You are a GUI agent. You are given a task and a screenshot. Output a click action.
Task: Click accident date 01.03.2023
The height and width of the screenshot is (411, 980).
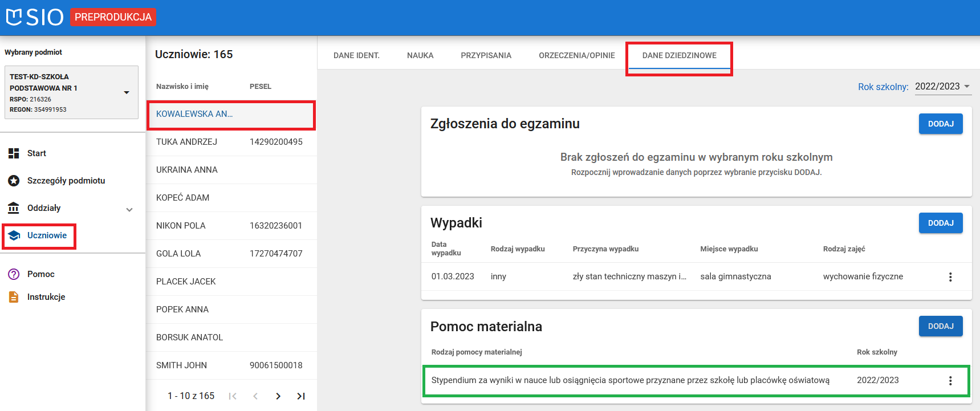point(453,276)
